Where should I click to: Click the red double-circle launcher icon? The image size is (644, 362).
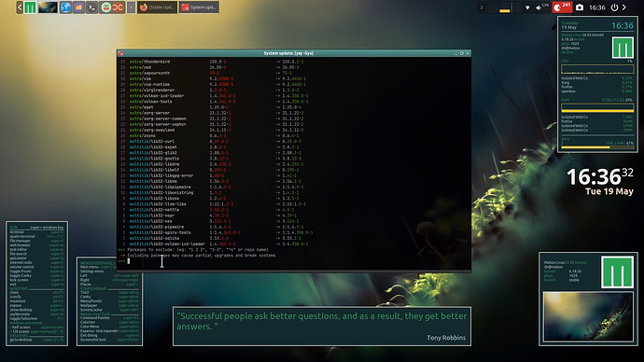(x=119, y=7)
